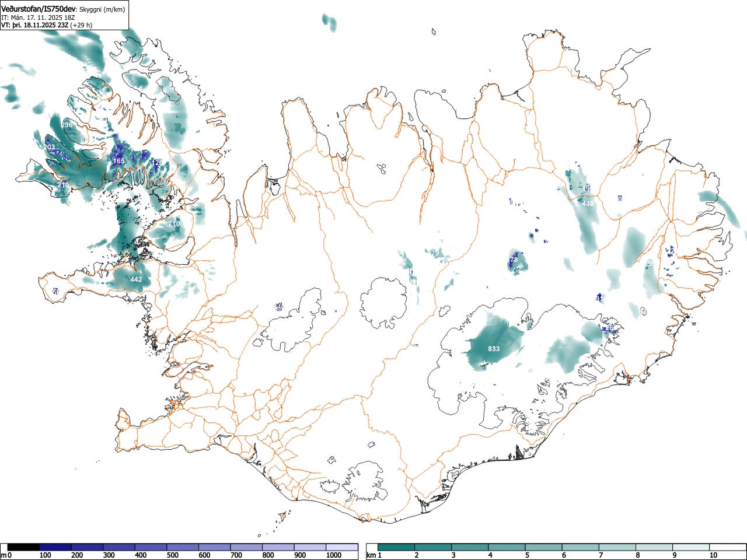Click the 'IT: Mán. 17. 11. 2025 18Z' line
Image resolution: width=747 pixels, height=560 pixels.
click(x=38, y=17)
